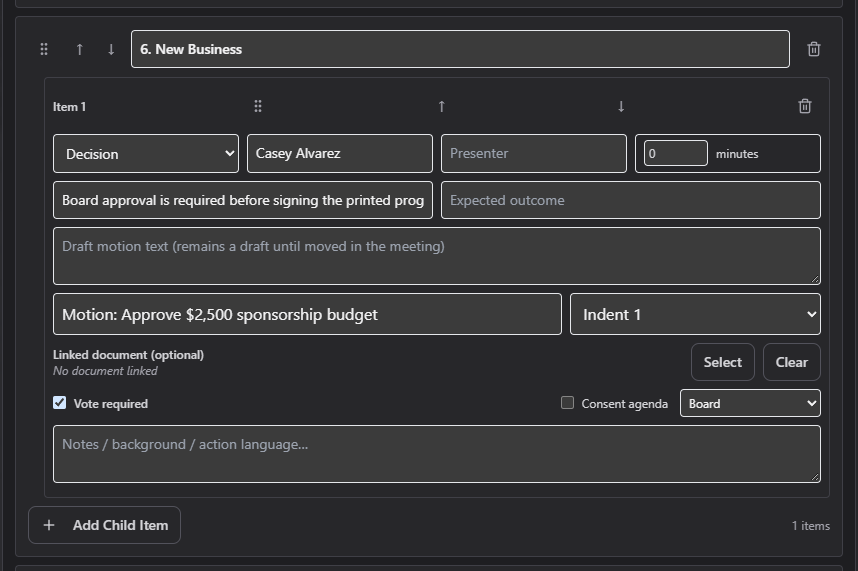858x571 pixels.
Task: Click the minutes label
Action: [x=737, y=154]
